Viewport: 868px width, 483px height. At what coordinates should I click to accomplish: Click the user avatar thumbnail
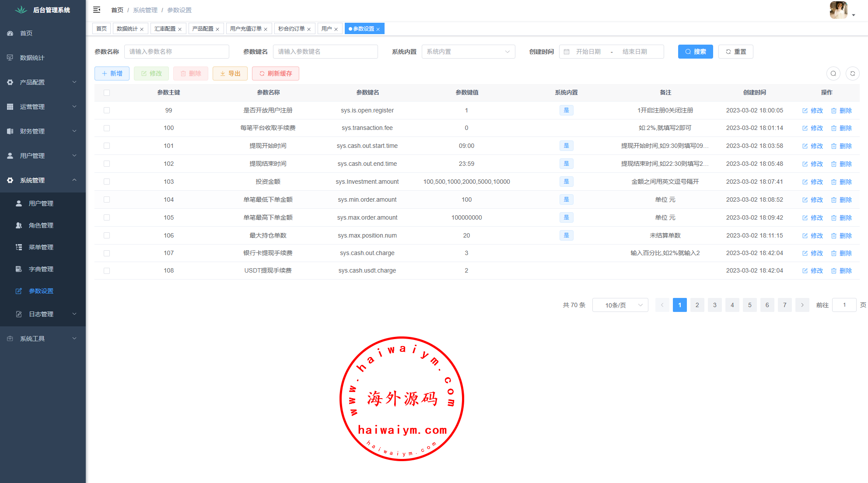point(838,10)
